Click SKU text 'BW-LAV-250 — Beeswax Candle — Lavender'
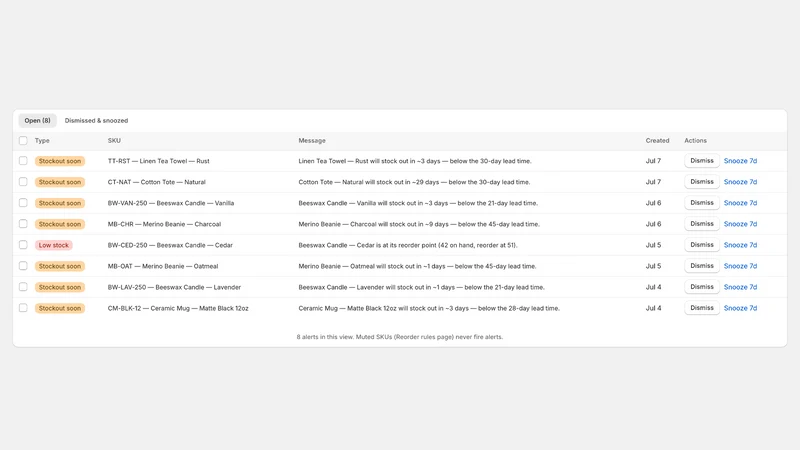The height and width of the screenshot is (450, 800). pos(174,287)
